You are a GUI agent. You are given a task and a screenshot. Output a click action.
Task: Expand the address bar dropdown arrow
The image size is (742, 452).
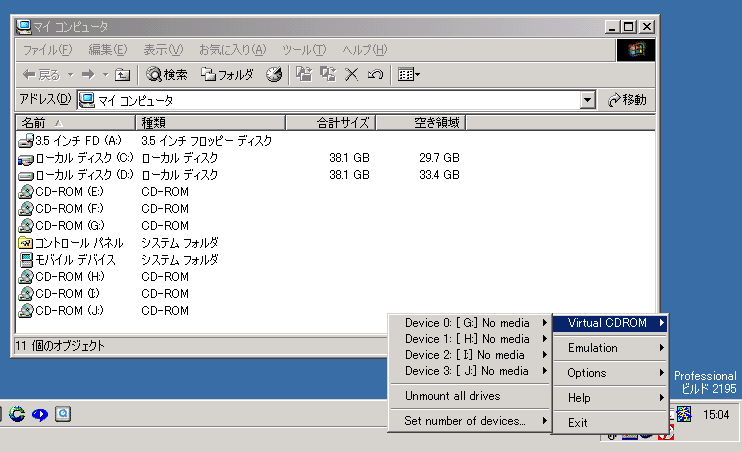pyautogui.click(x=589, y=100)
